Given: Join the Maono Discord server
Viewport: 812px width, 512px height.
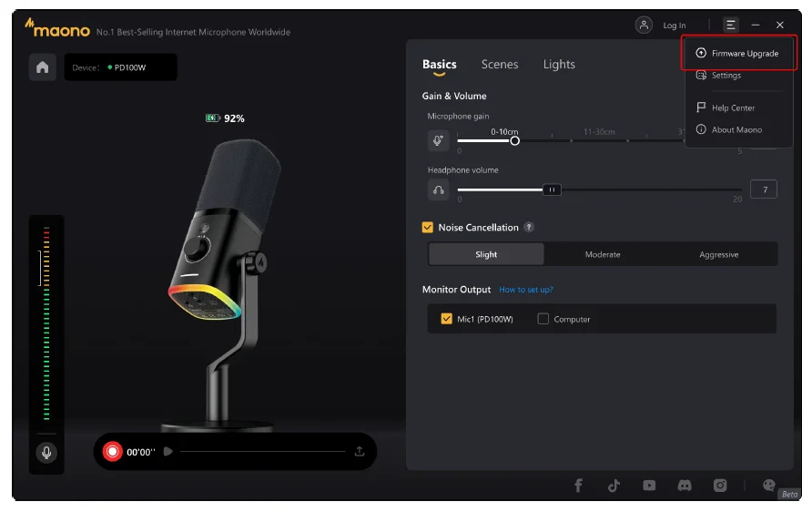Looking at the screenshot, I should point(685,485).
